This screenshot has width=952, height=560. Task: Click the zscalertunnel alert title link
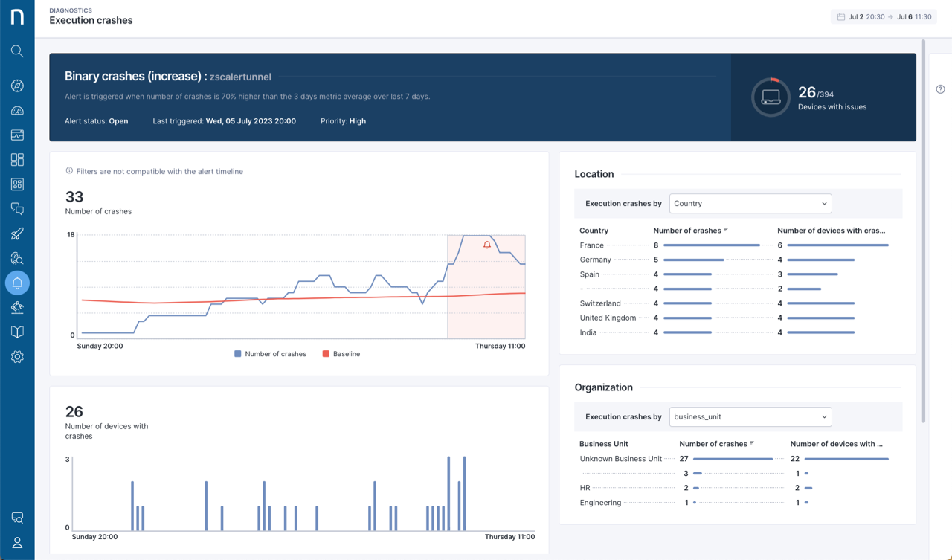pos(240,77)
